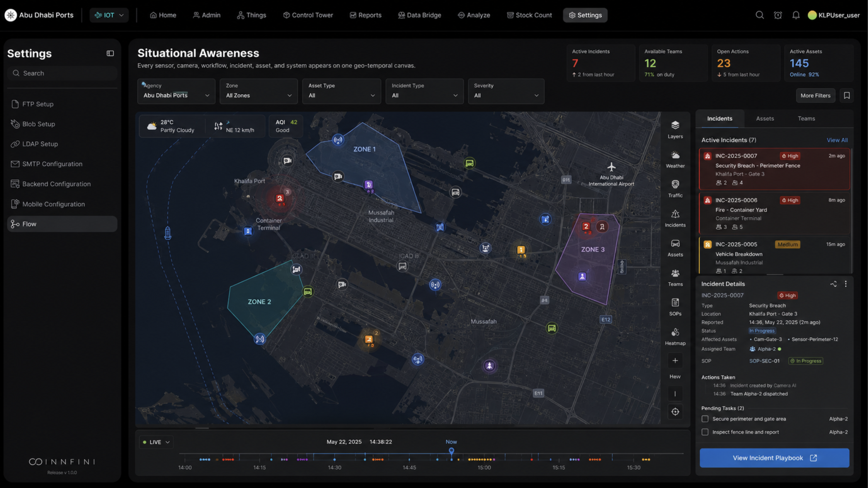Toggle the Weather overlay icon
This screenshot has height=488, width=868.
[x=675, y=155]
